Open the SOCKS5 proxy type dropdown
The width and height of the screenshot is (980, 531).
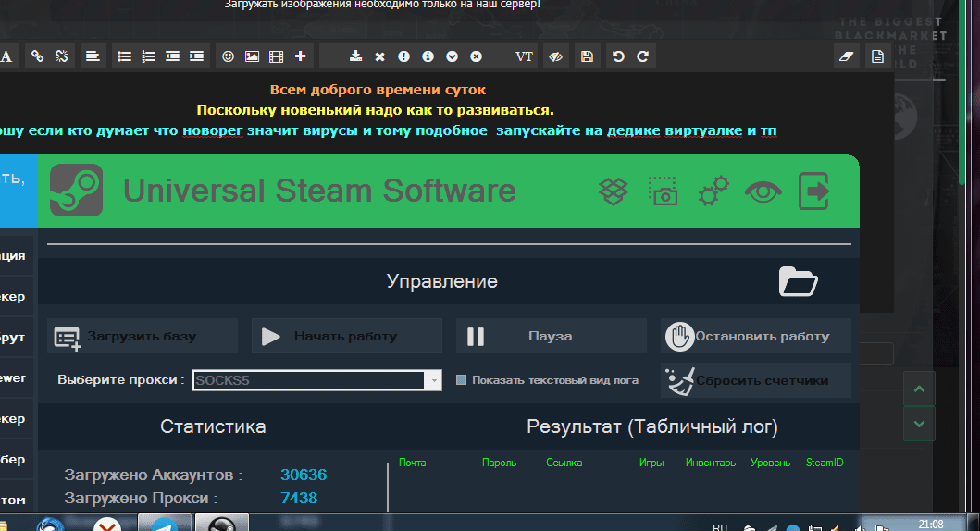point(433,380)
